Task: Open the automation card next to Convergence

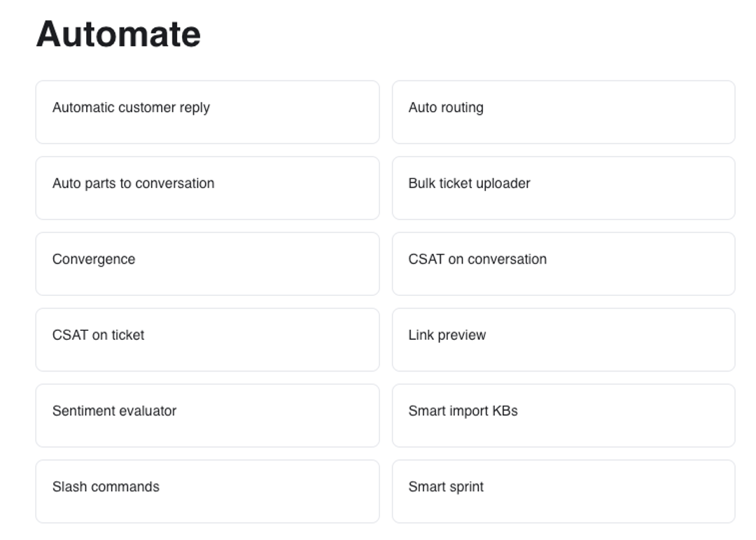Action: coord(563,264)
